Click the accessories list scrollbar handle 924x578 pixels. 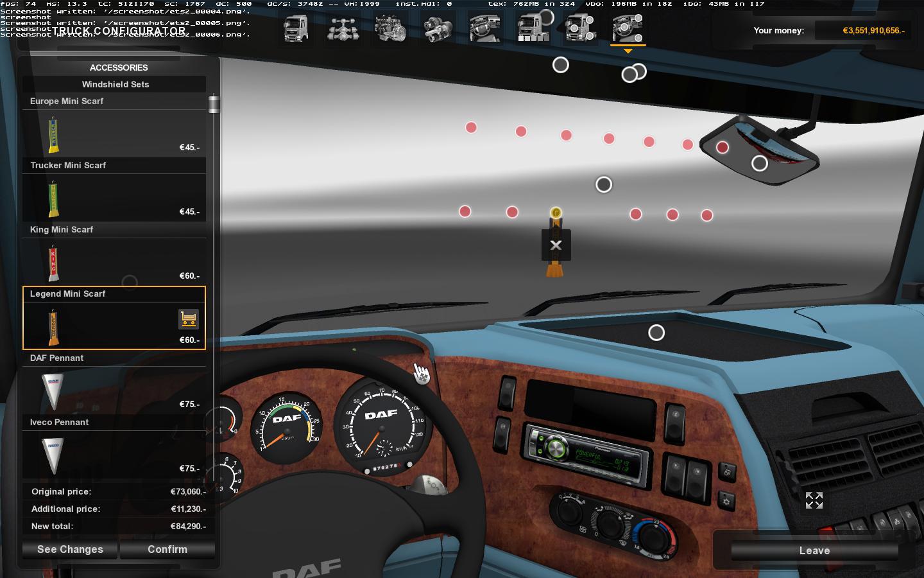(214, 105)
